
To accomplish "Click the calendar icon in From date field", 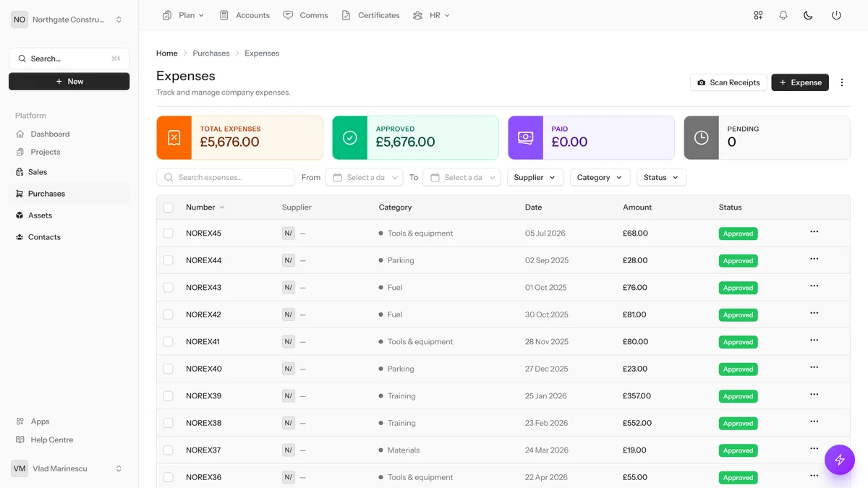I will pyautogui.click(x=337, y=177).
